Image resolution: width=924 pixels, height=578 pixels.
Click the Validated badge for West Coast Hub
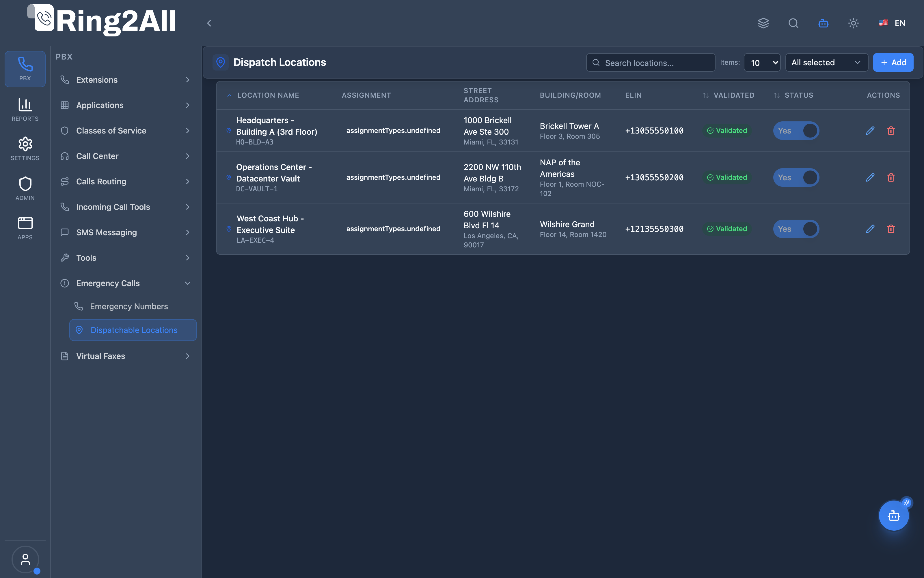[x=727, y=229]
